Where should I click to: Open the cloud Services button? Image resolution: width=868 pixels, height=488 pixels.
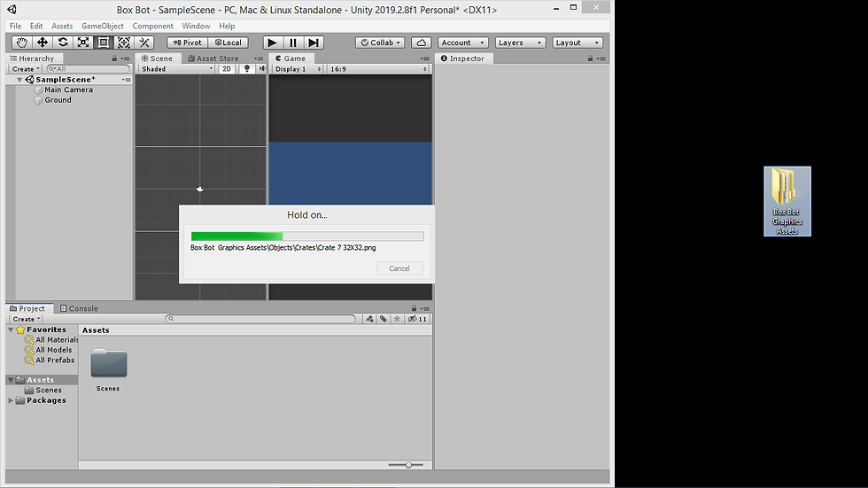(x=422, y=43)
